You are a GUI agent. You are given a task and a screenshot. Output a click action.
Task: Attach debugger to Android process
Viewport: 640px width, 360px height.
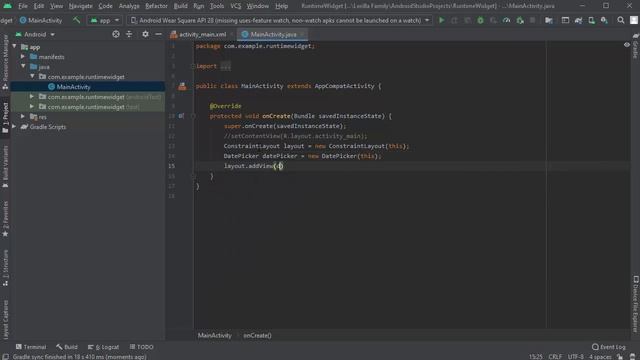(x=520, y=20)
